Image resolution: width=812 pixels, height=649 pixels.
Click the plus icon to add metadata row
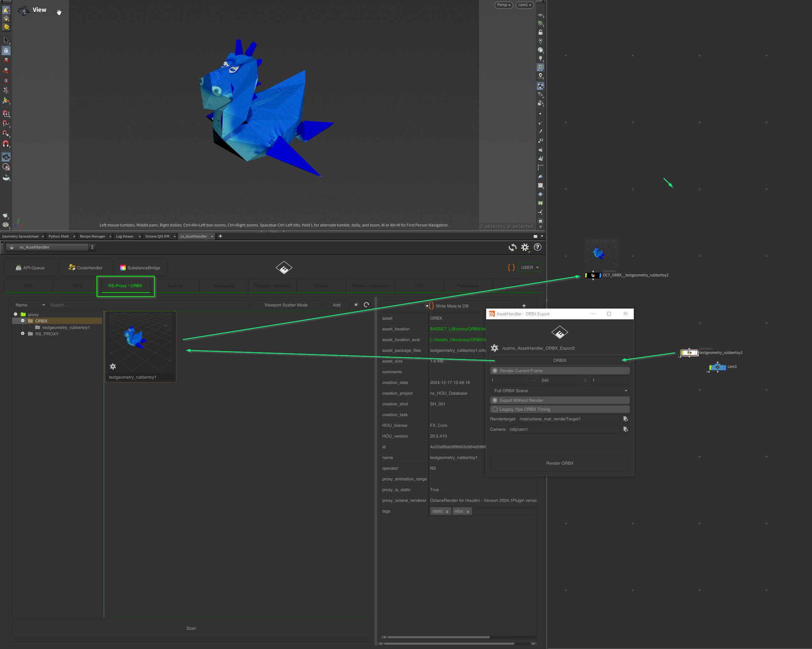[523, 305]
